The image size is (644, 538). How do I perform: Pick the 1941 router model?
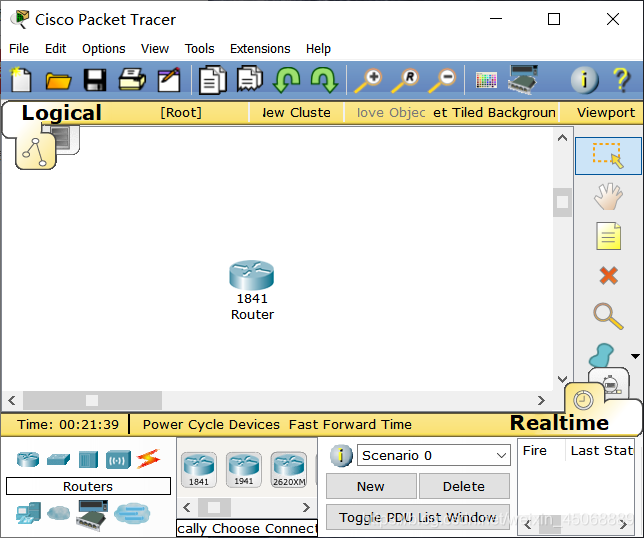[x=244, y=470]
